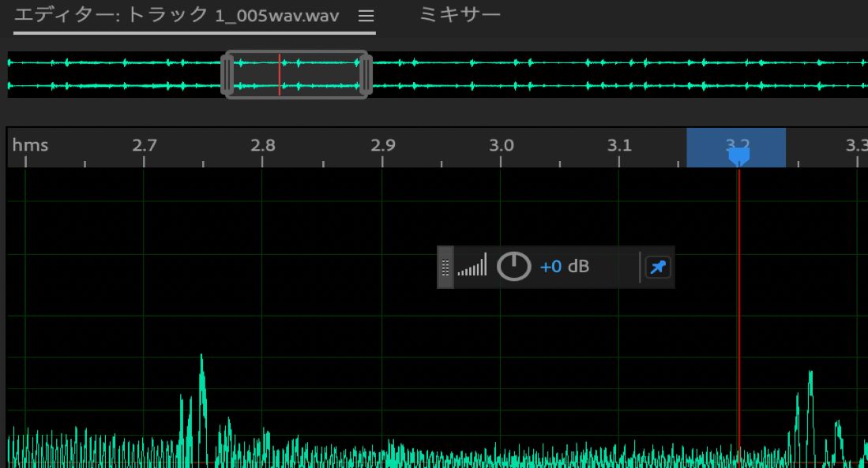The height and width of the screenshot is (468, 868).
Task: Select the エディター: トラック 1_005wav.wav tab
Action: click(x=177, y=16)
